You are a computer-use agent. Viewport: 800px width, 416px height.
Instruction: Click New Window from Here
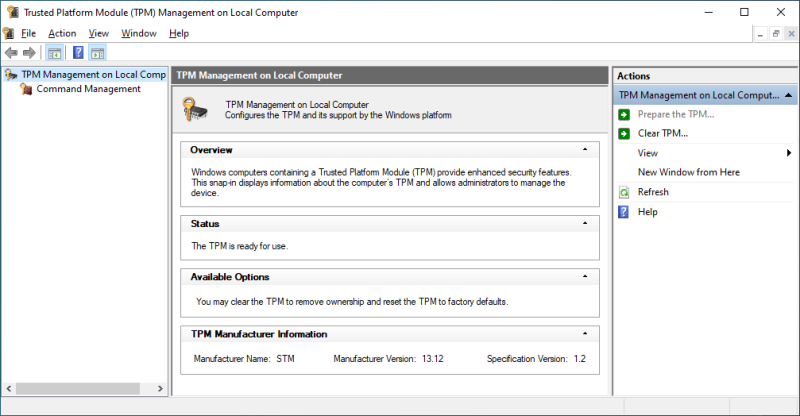tap(688, 173)
